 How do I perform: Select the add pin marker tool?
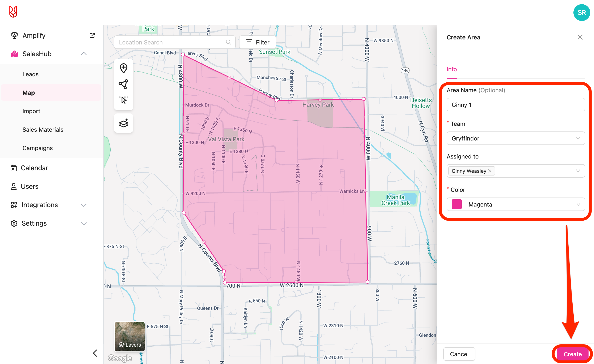coord(123,68)
